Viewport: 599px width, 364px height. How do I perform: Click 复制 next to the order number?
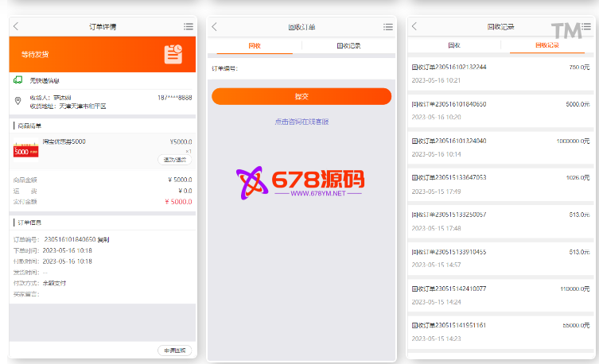point(104,238)
